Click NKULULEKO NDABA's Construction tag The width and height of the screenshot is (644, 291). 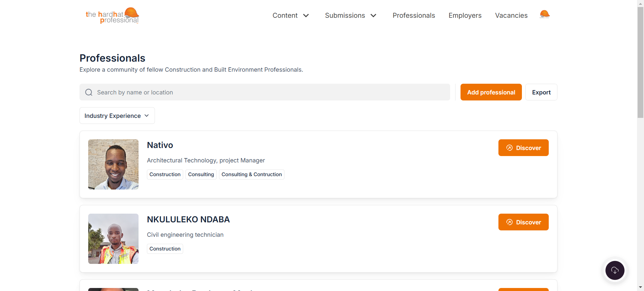(165, 249)
